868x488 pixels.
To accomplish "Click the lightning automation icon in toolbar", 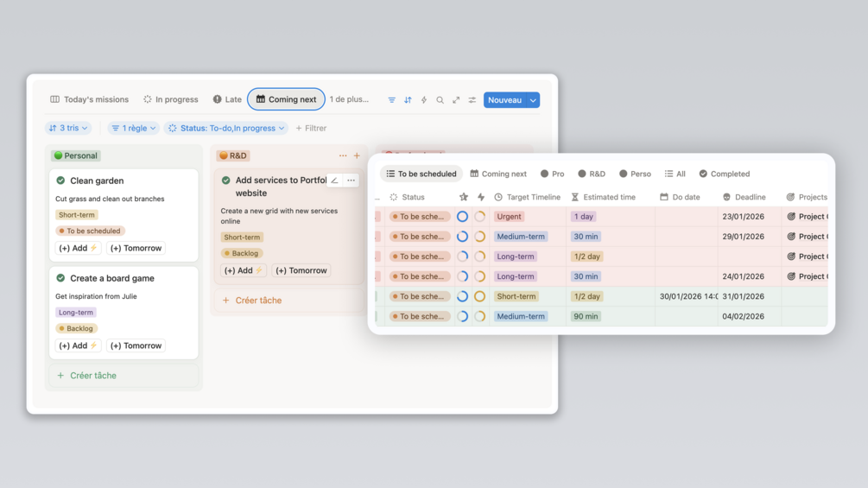I will [424, 100].
